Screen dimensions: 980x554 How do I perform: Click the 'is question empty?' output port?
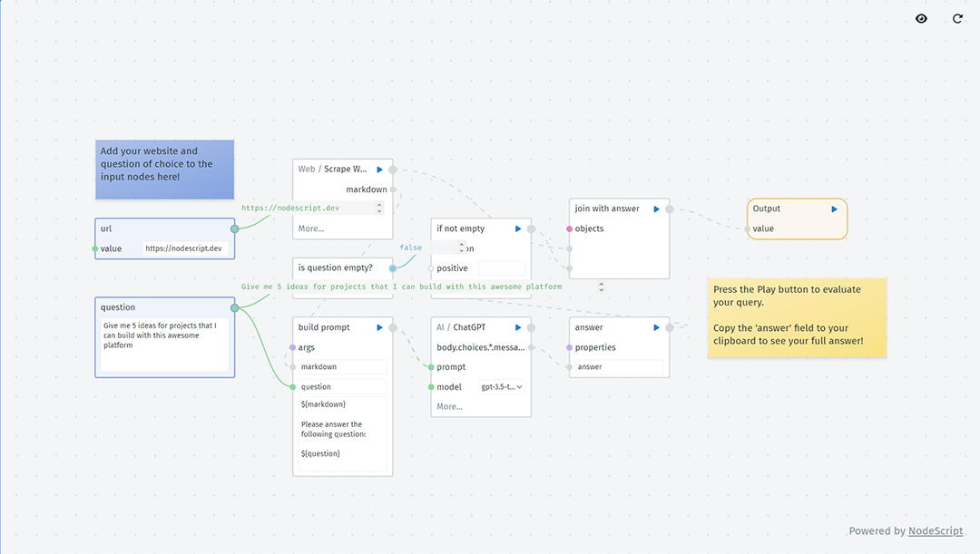393,268
